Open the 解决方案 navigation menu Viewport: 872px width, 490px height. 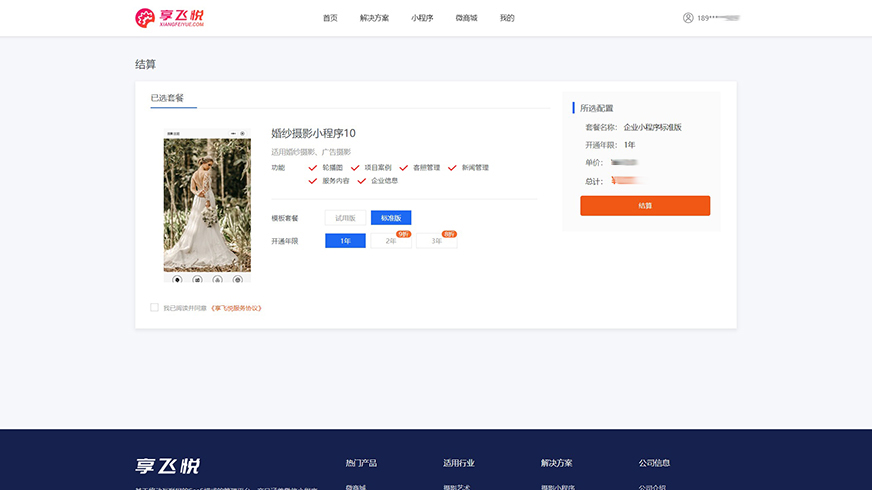point(374,18)
